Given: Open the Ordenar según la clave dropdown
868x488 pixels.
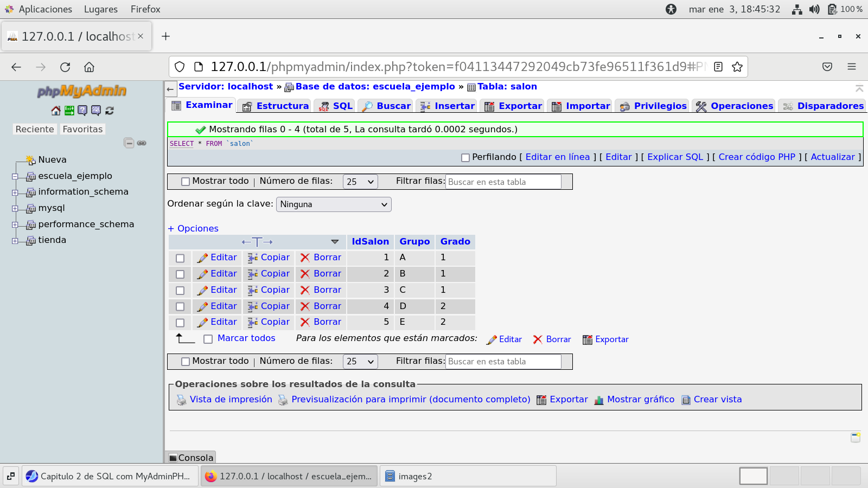Looking at the screenshot, I should click(334, 204).
